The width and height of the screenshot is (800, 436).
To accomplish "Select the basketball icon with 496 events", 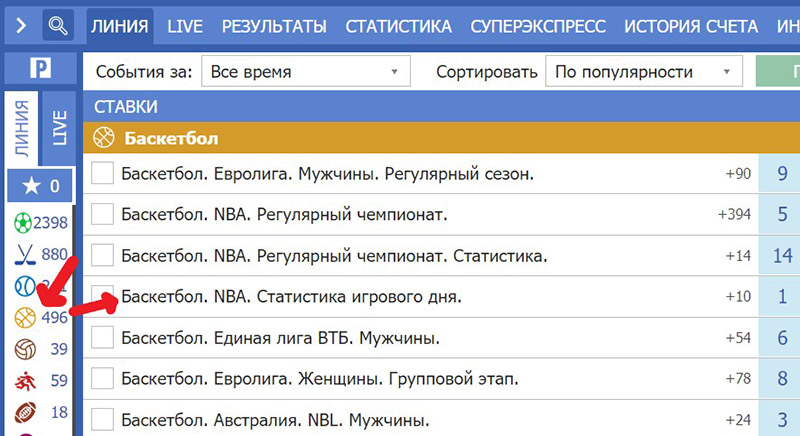I will 25,318.
